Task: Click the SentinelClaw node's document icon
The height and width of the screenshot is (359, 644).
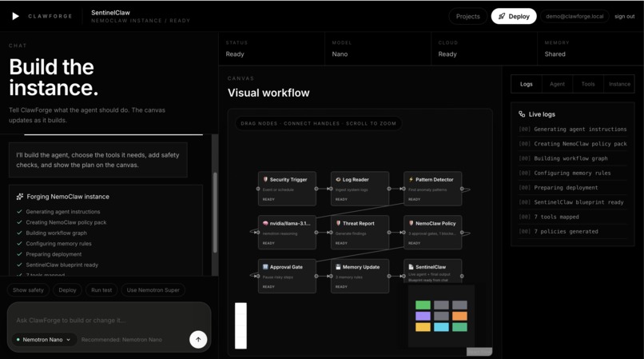Action: click(x=411, y=266)
